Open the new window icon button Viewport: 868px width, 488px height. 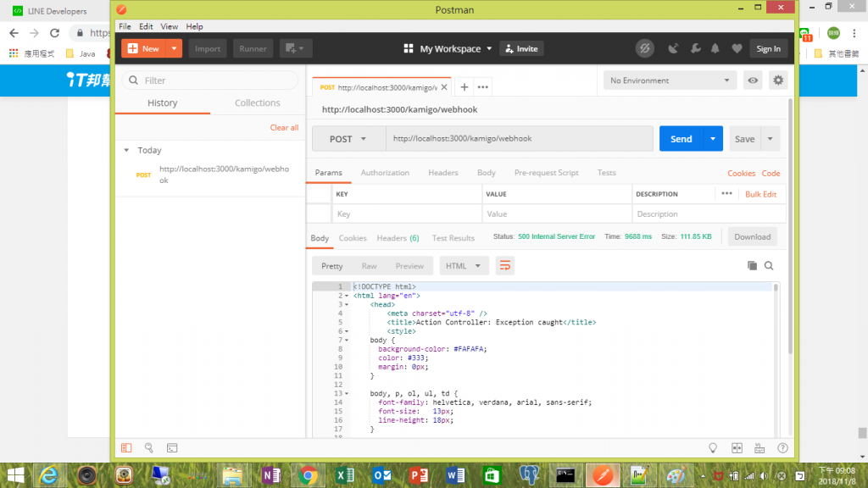pyautogui.click(x=295, y=48)
